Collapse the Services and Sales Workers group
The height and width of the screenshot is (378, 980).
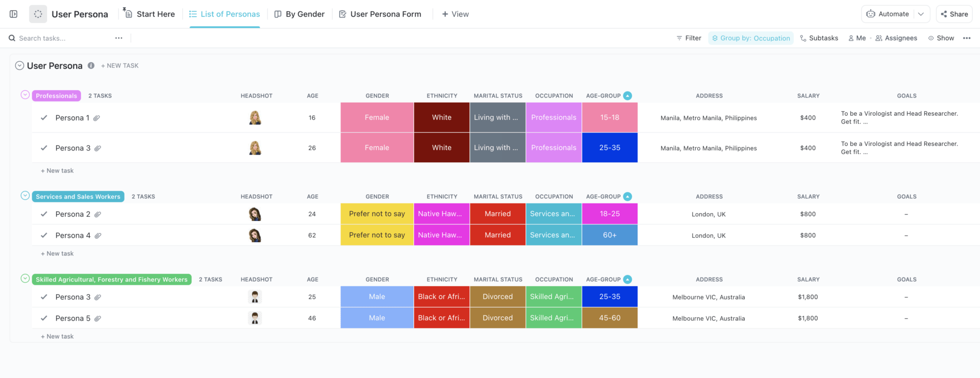click(x=25, y=196)
